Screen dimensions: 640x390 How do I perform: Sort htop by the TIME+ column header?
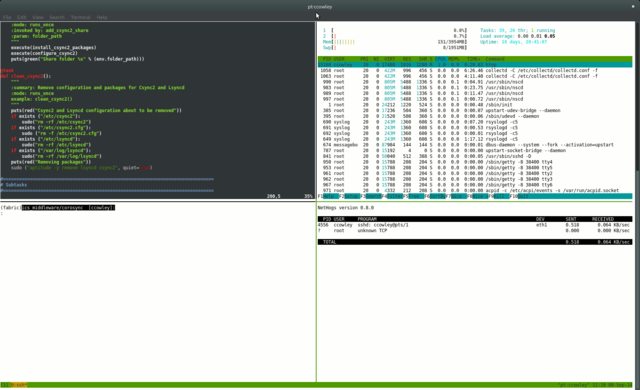473,59
